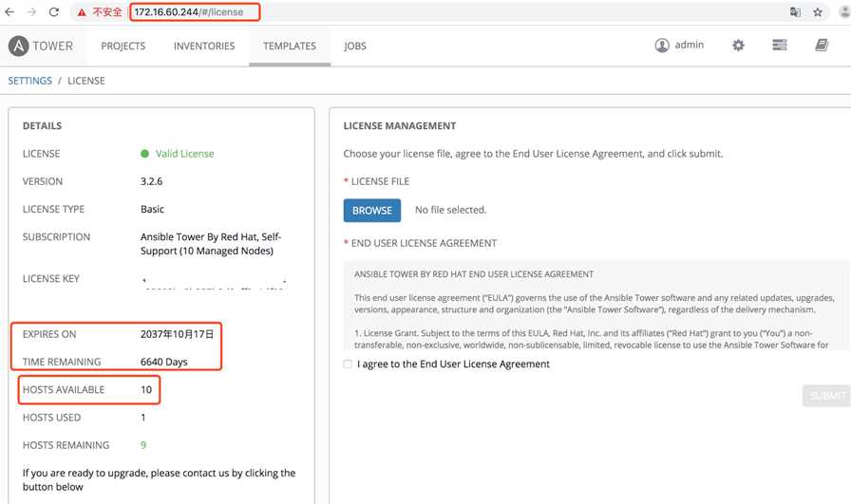Click the admin username label
The height and width of the screenshot is (504, 851).
point(690,45)
